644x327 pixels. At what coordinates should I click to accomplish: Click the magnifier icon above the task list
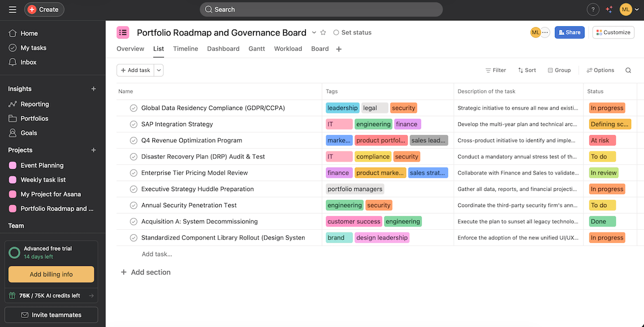click(628, 70)
